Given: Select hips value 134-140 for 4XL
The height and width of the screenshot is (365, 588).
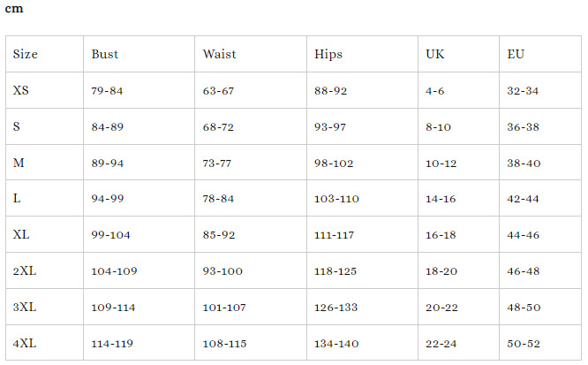Looking at the screenshot, I should tap(336, 343).
